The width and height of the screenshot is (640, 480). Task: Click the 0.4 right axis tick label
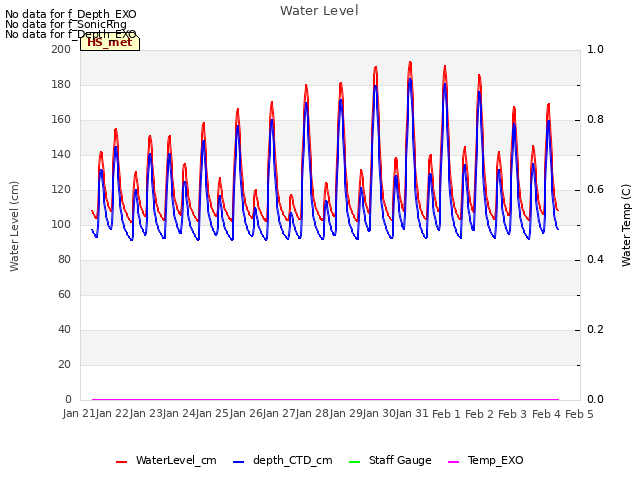[595, 260]
